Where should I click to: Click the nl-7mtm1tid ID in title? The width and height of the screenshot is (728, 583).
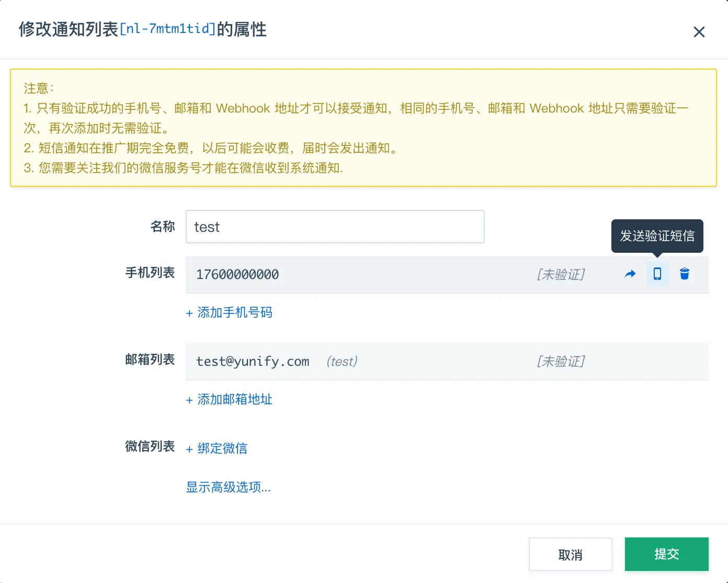[x=167, y=29]
